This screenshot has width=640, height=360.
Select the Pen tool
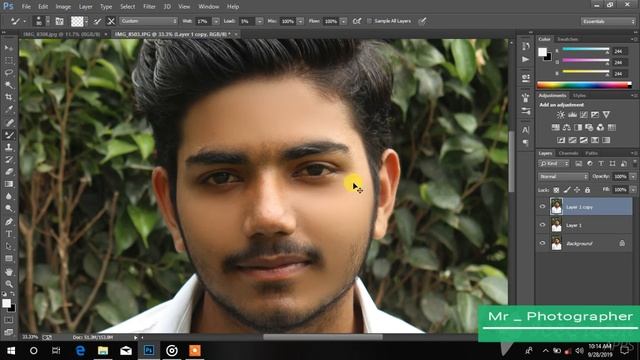[9, 222]
